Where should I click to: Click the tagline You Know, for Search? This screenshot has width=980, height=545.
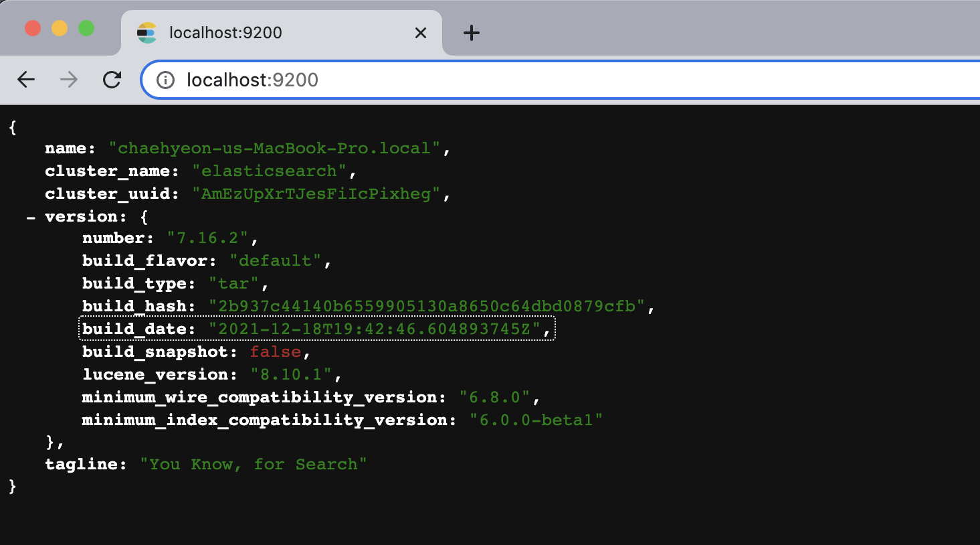(x=253, y=464)
